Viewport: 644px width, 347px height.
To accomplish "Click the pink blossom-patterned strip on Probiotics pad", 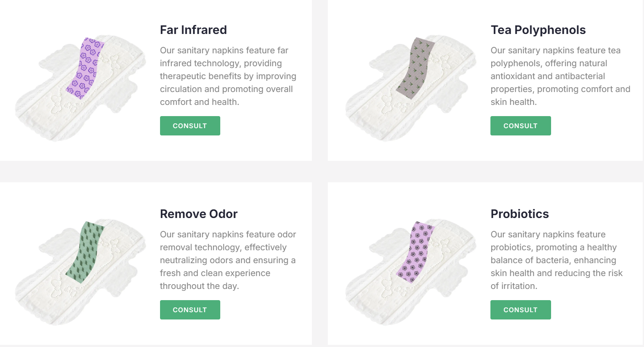I will pos(416,252).
